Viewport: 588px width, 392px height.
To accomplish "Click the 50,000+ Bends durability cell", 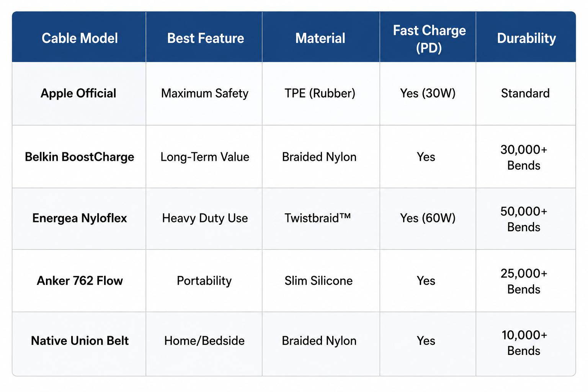I will pyautogui.click(x=526, y=219).
